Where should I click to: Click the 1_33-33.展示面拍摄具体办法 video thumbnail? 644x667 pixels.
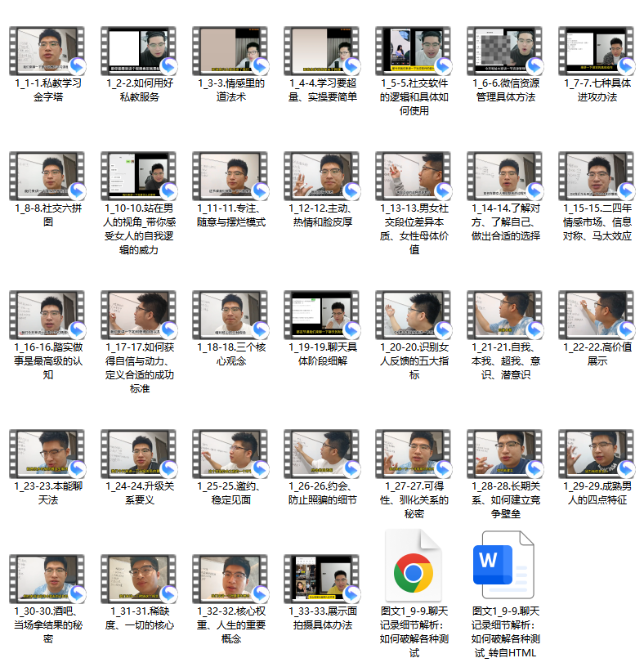point(322,579)
